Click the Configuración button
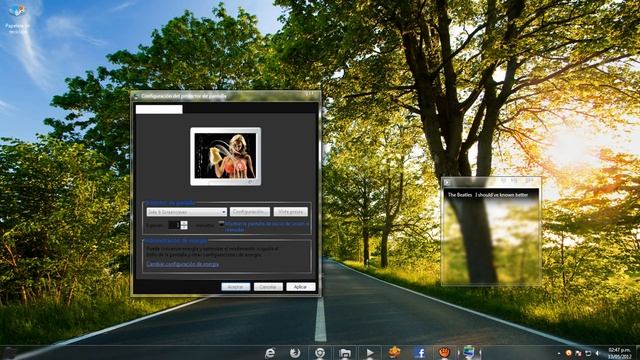This screenshot has width=640, height=360. pyautogui.click(x=250, y=212)
